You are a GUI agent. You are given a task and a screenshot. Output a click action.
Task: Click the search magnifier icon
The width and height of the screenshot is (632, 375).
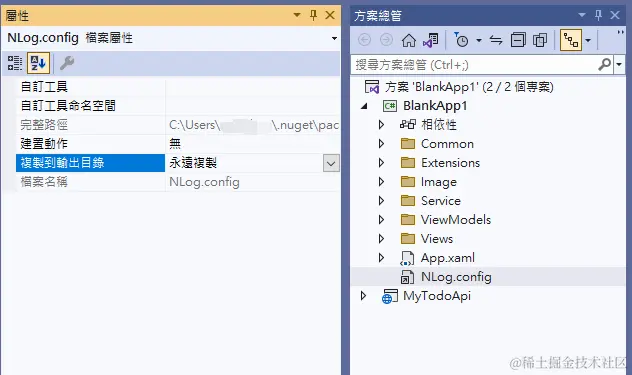point(605,65)
